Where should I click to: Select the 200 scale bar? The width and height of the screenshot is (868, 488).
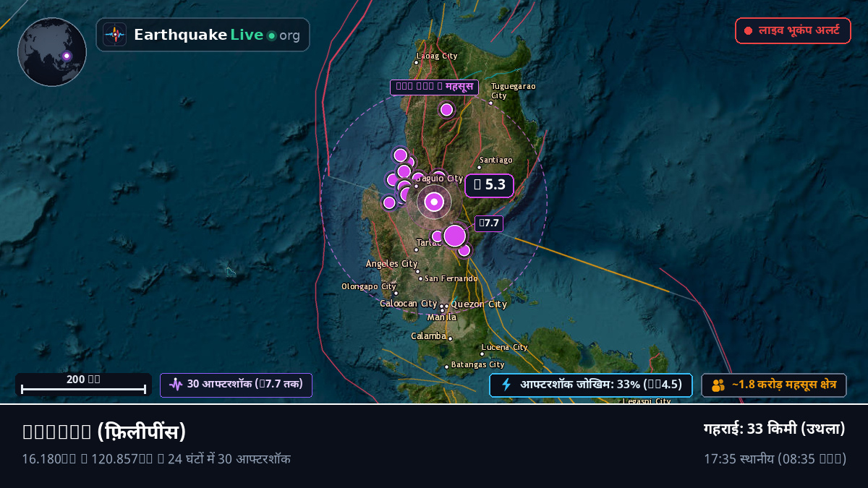coord(83,384)
